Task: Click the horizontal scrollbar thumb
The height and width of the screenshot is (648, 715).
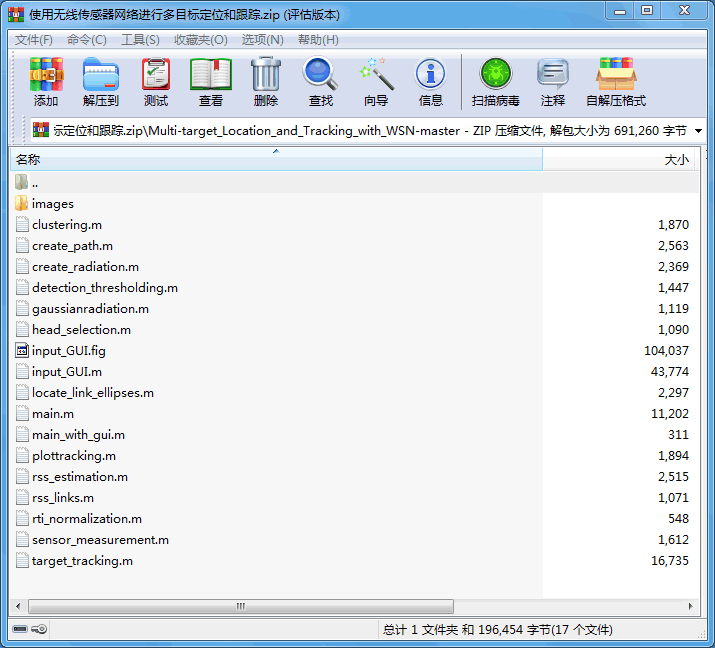Action: point(241,606)
